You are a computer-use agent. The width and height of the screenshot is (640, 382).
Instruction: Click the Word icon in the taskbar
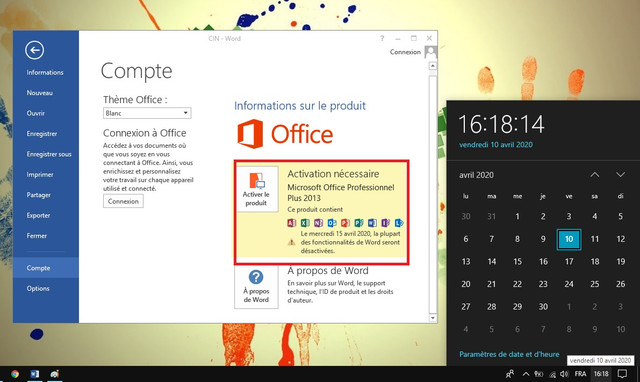pyautogui.click(x=35, y=374)
